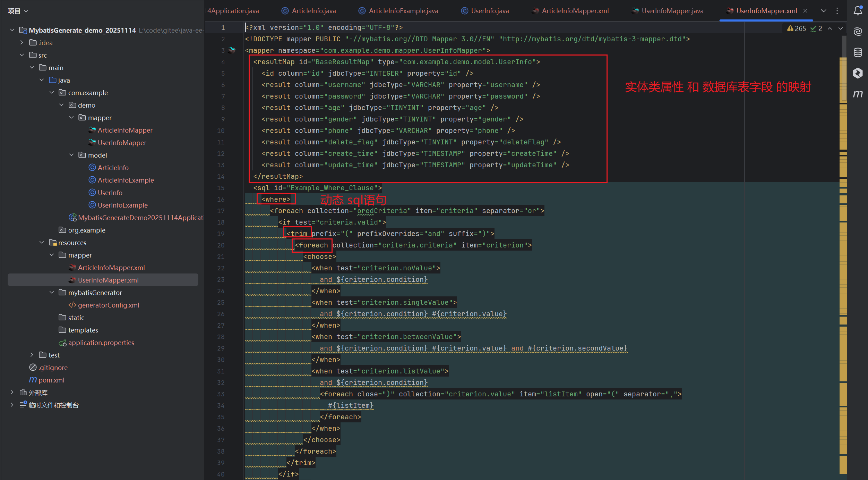Open the AI assistant spiral icon
This screenshot has height=480, width=868.
858,32
